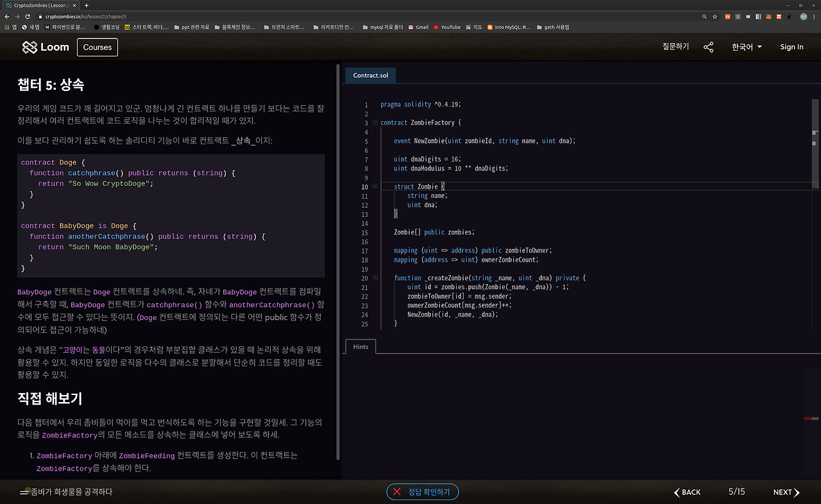Image resolution: width=821 pixels, height=504 pixels.
Task: Click the uint dnaModulus code line
Action: click(x=451, y=168)
